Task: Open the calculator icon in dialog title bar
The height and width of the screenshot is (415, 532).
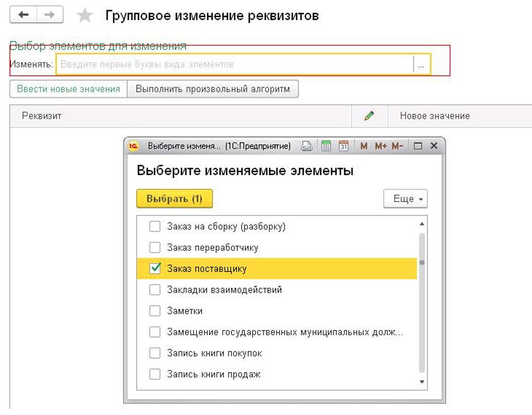Action: tap(326, 146)
